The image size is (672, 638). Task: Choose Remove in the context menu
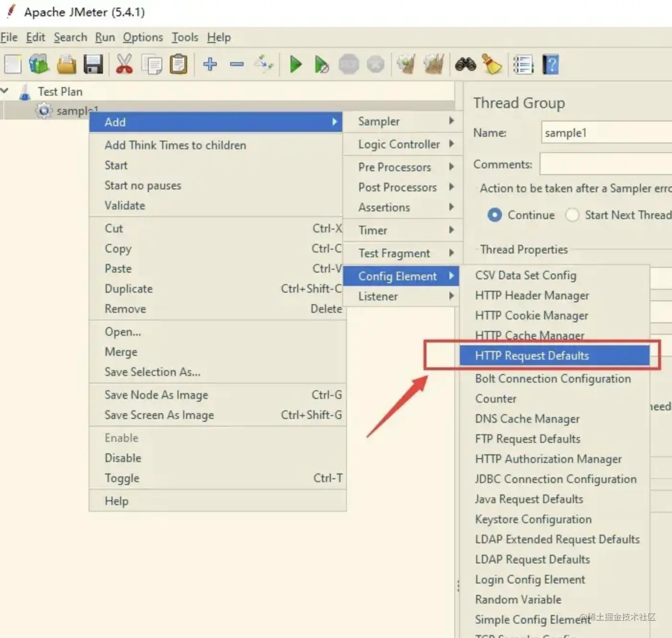216,308
